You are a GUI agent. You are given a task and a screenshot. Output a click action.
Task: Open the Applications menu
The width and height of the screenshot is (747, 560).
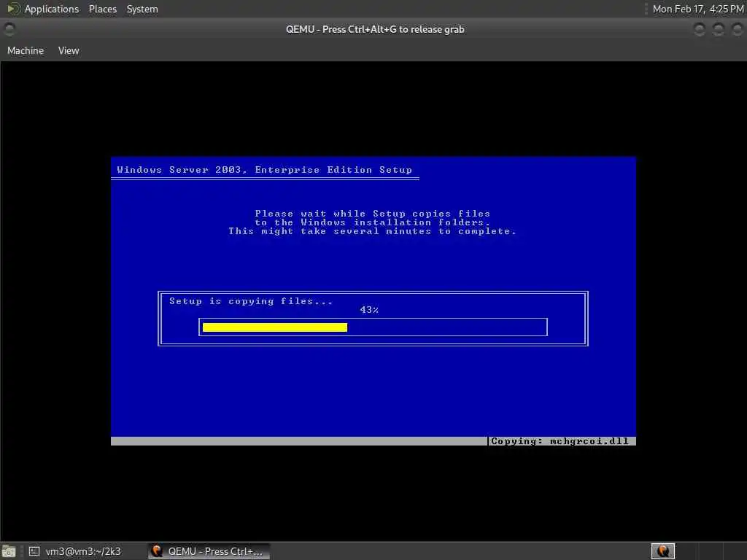tap(52, 9)
